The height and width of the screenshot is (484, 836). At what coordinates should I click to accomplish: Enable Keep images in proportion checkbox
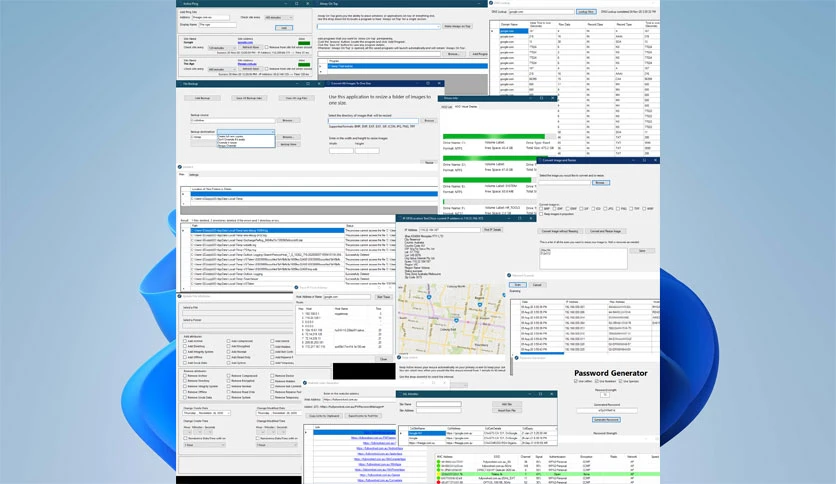[x=541, y=214]
